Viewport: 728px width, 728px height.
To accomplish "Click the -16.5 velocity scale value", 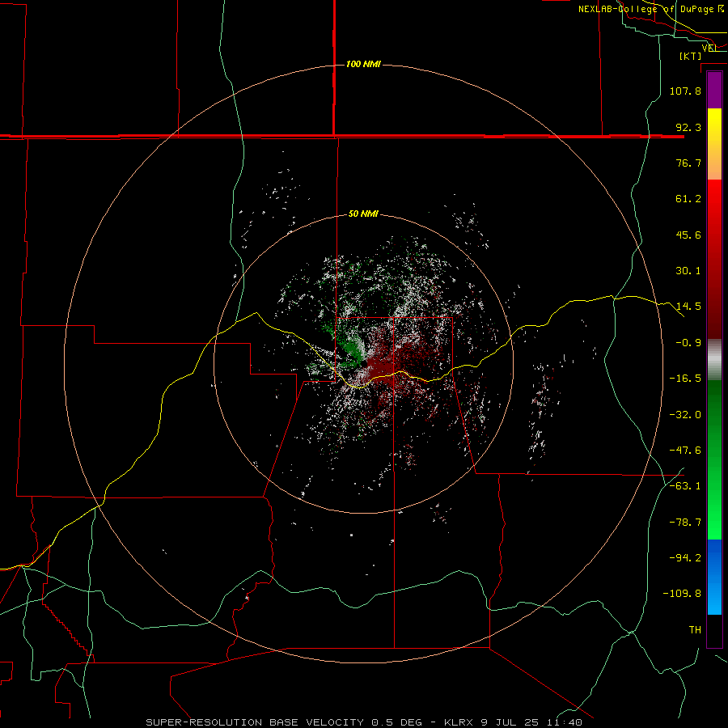I will 685,379.
